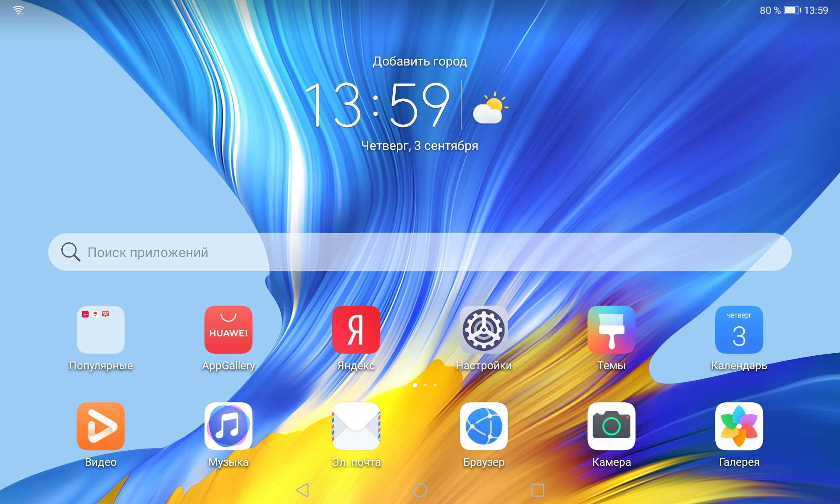Image resolution: width=840 pixels, height=504 pixels.
Task: Open the Settings gear app
Action: tap(483, 330)
